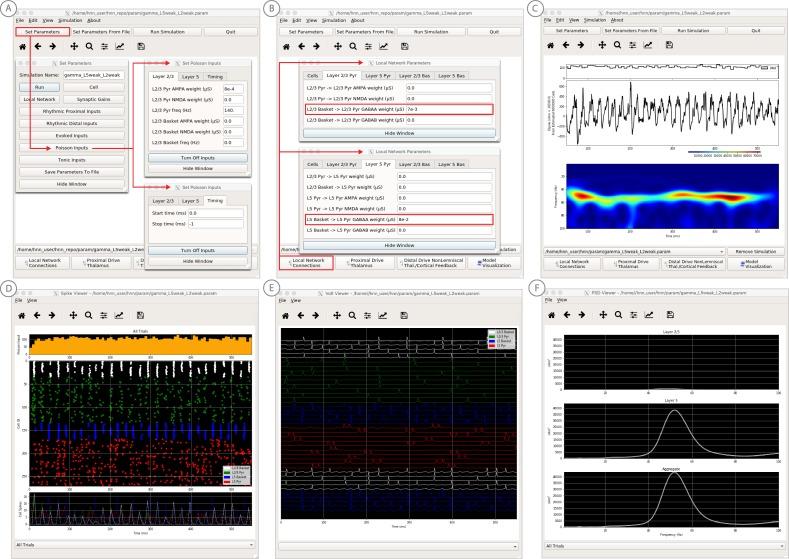Click the Home icon in panel A toolbar
The width and height of the screenshot is (789, 559).
(23, 46)
